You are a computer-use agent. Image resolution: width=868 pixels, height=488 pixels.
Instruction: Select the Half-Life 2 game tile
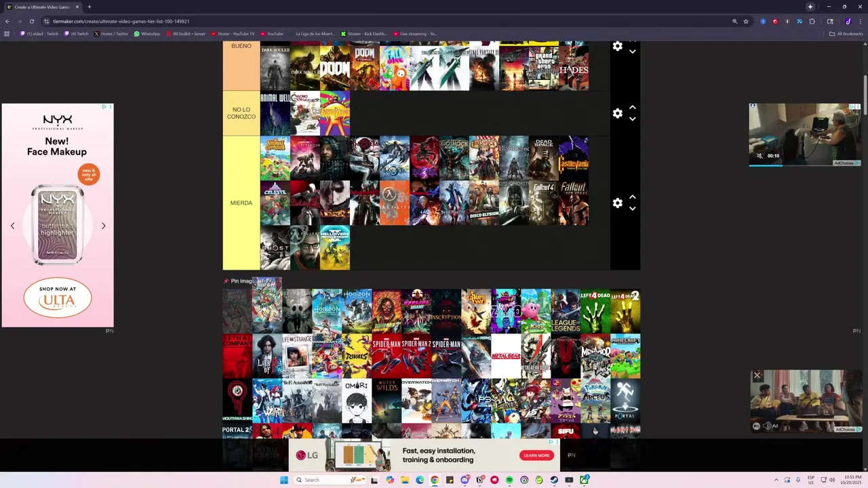click(305, 247)
